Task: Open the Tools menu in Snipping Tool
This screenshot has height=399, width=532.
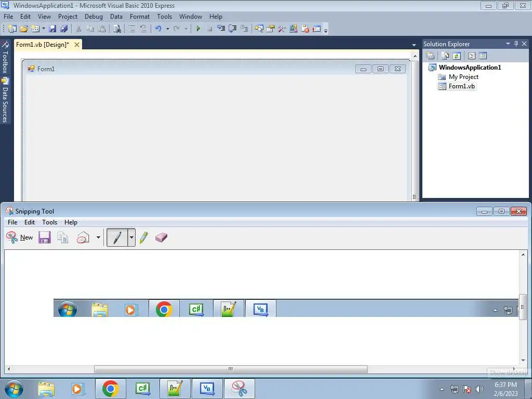Action: tap(49, 222)
